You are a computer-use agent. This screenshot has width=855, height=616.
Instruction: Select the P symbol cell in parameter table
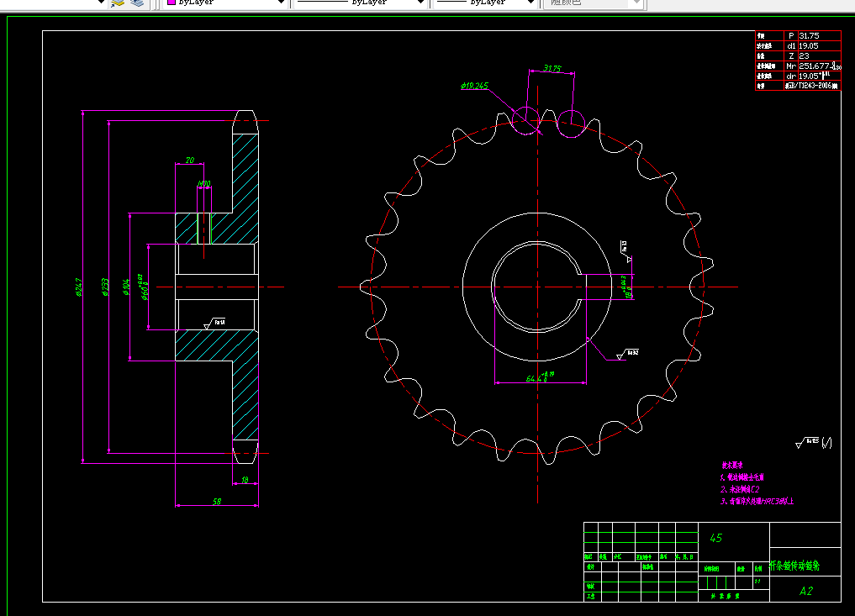[791, 35]
